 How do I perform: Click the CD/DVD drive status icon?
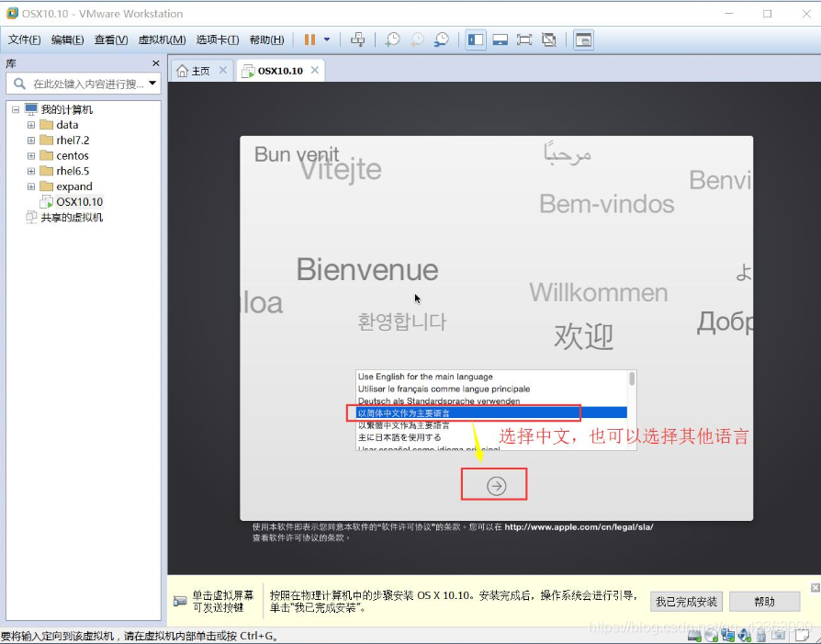click(711, 636)
